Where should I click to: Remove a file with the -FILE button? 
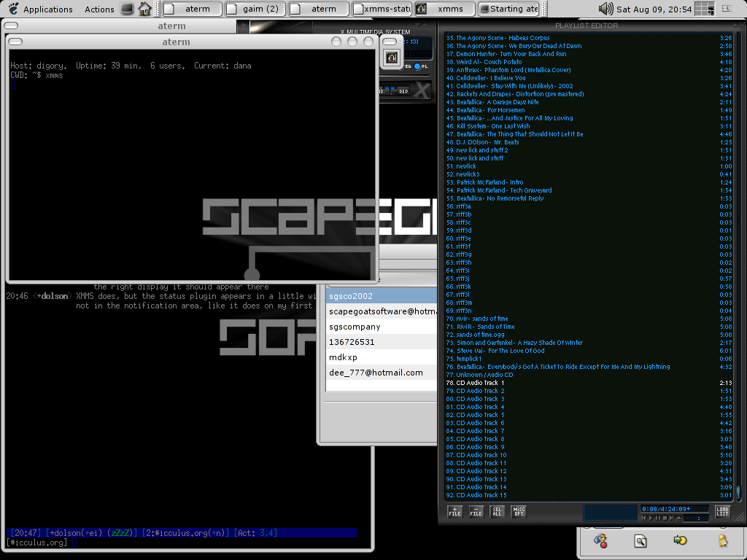click(x=476, y=511)
